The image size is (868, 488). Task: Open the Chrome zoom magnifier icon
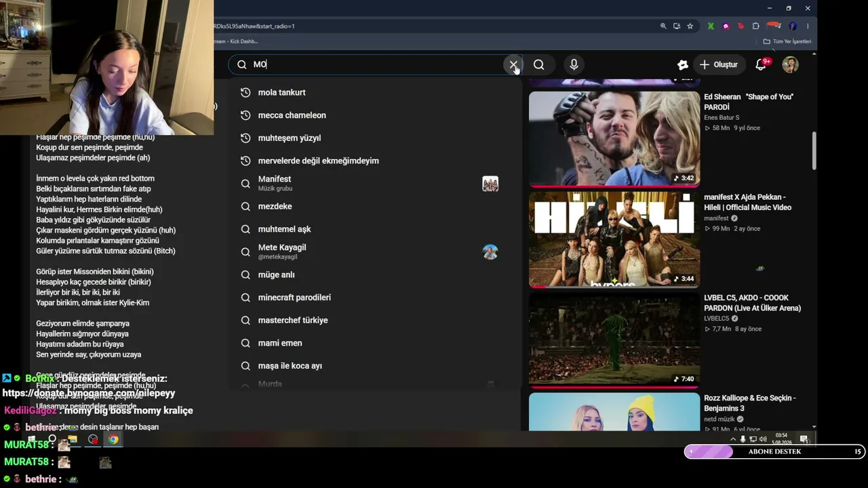pos(663,26)
